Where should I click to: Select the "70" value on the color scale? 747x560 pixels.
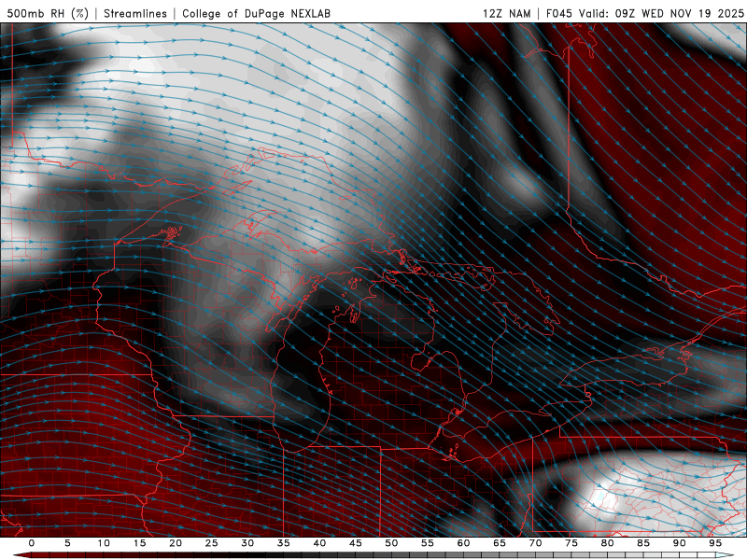[535, 543]
